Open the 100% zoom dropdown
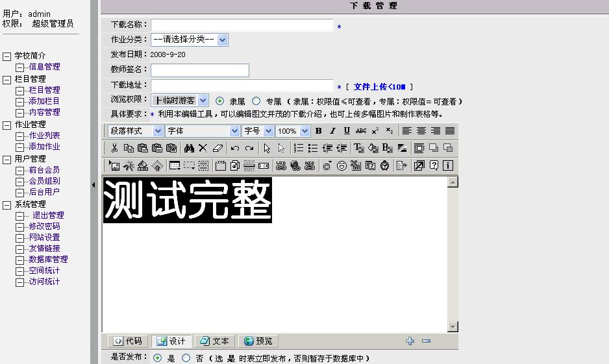 click(292, 131)
